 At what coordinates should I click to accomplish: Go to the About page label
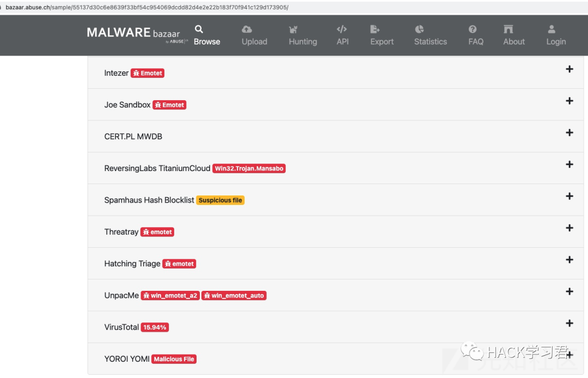[514, 41]
